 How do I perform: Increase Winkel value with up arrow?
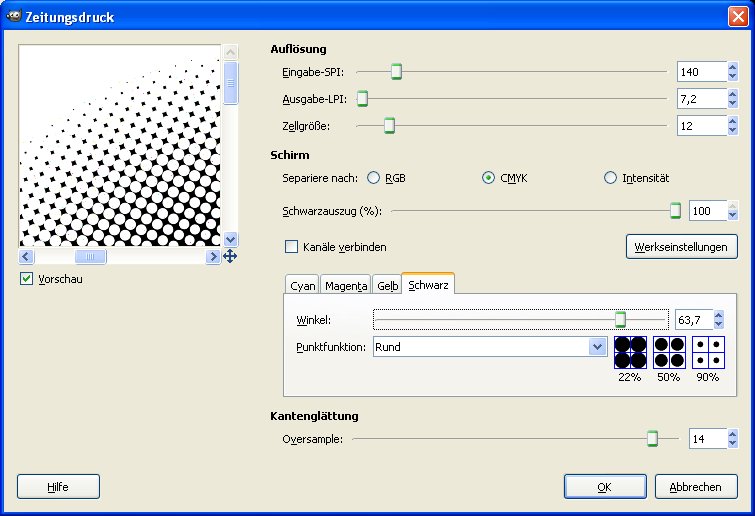point(718,315)
